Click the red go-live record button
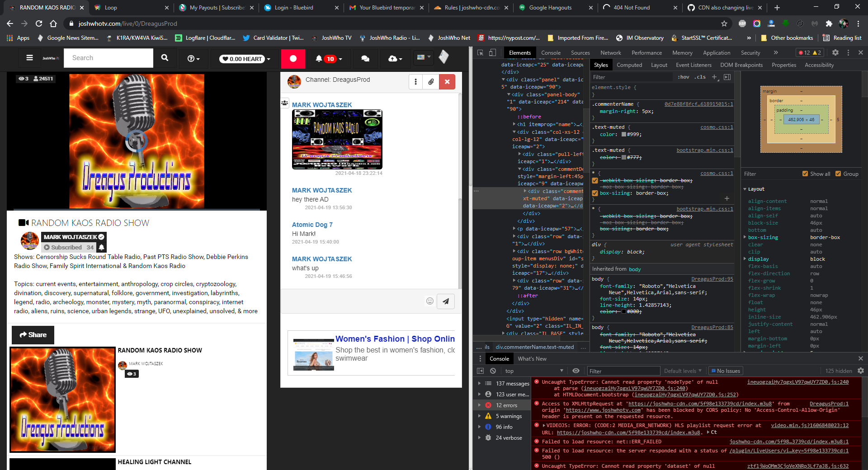868x470 pixels. (293, 59)
